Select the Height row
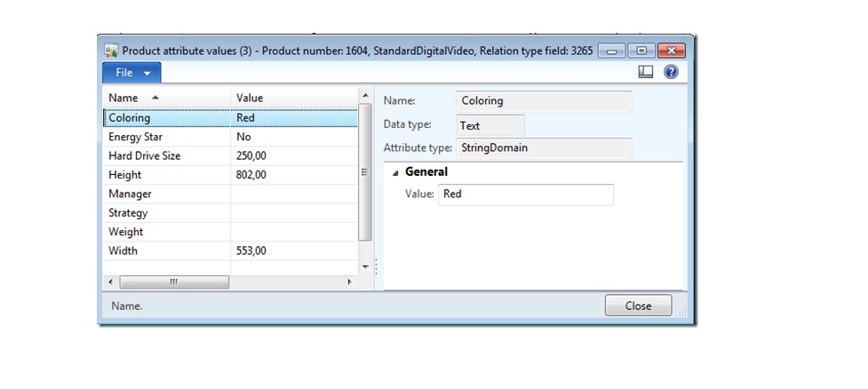This screenshot has width=868, height=389. point(230,175)
